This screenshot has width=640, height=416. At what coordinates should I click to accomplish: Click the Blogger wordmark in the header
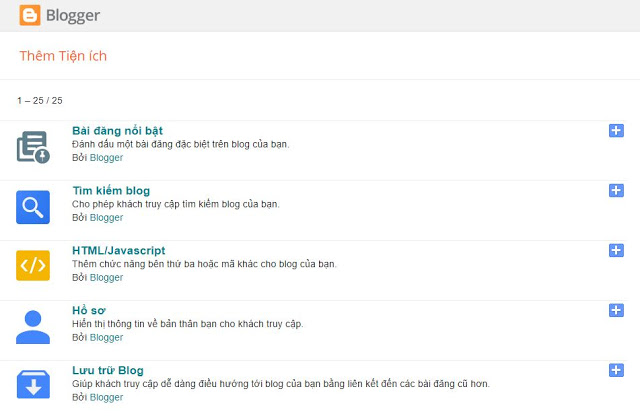73,16
